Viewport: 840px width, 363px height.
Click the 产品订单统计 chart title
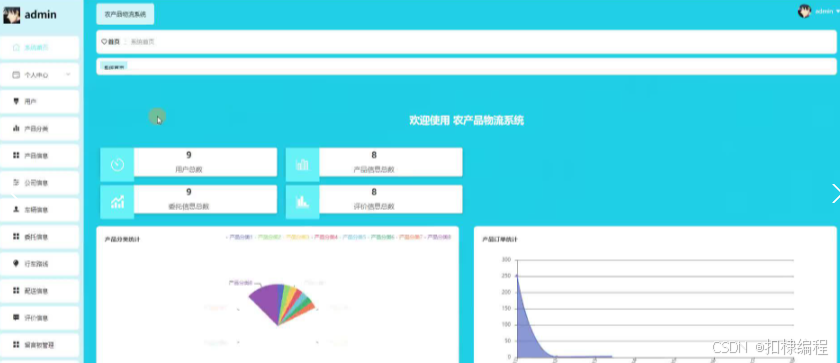tap(500, 239)
